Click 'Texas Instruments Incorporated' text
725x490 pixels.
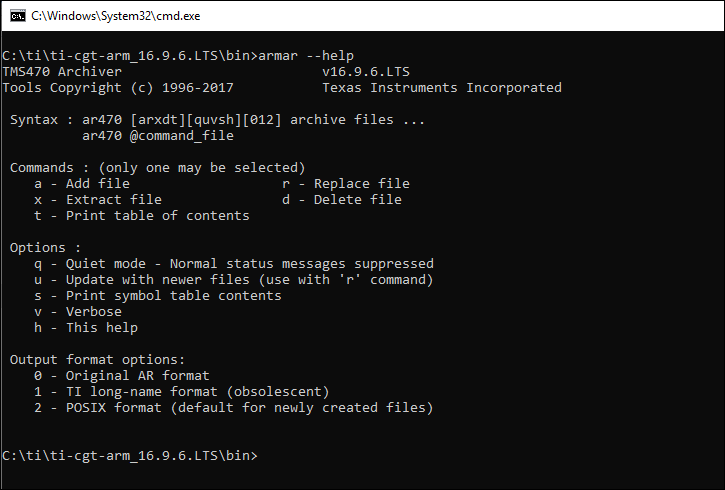(441, 87)
